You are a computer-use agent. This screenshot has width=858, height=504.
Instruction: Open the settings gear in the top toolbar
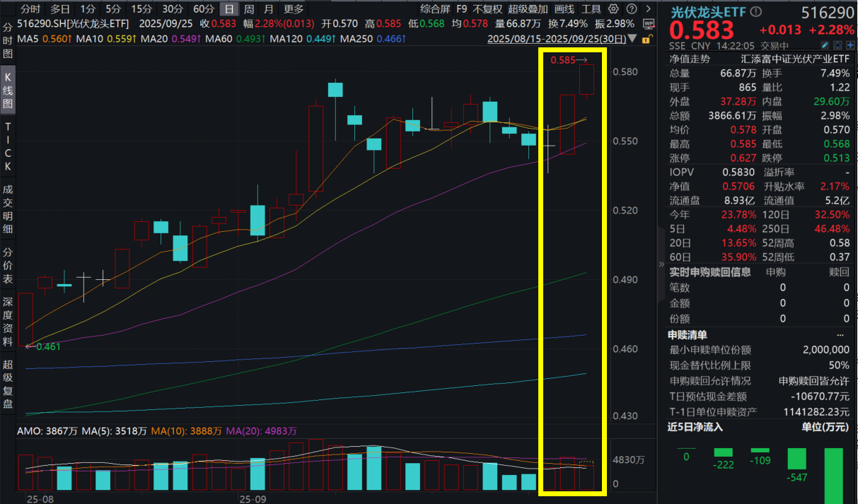point(613,8)
